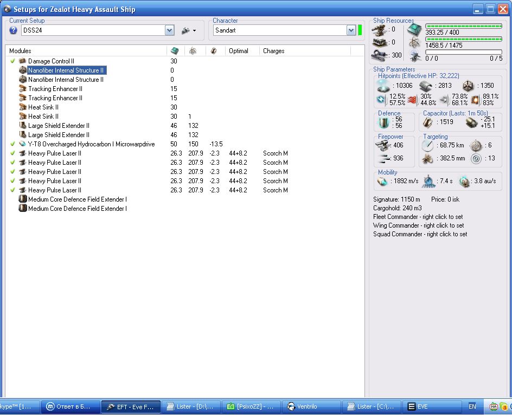Screen dimensions: 512x420
Task: Click the align time icon showing 7.4 s
Action: click(x=428, y=182)
